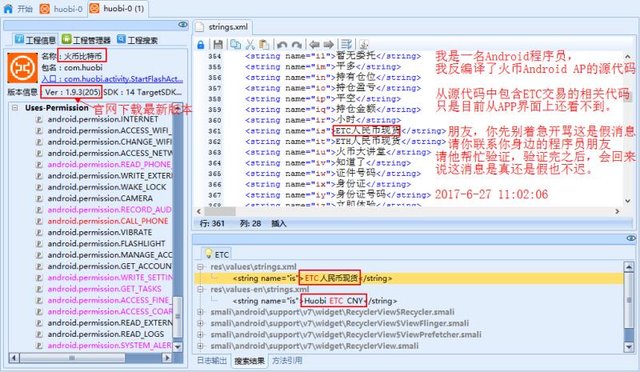
Task: Navigate forward with the right arrow icon
Action: [x=329, y=44]
